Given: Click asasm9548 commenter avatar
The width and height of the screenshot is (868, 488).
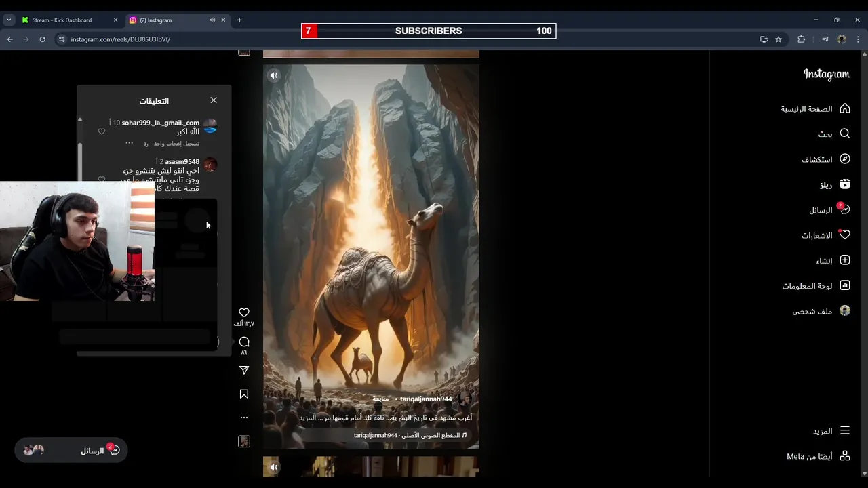Looking at the screenshot, I should 210,165.
